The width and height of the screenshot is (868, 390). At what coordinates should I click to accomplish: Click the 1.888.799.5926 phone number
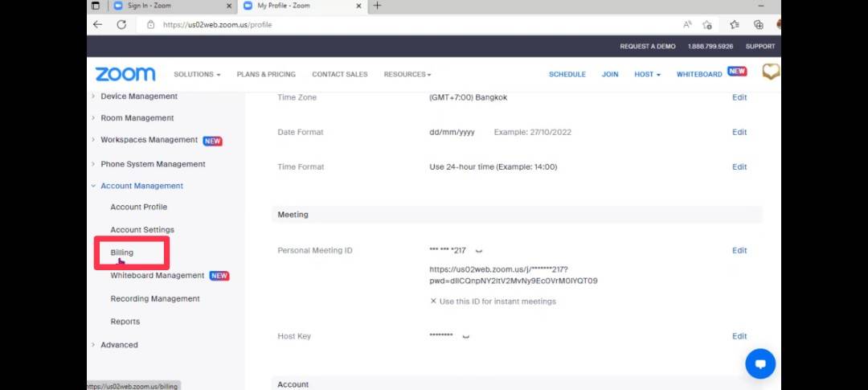[710, 47]
